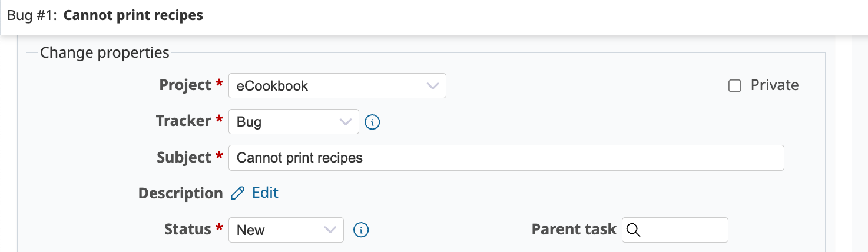Image resolution: width=868 pixels, height=252 pixels.
Task: Click the info icon beside Tracker dropdown
Action: tap(372, 122)
